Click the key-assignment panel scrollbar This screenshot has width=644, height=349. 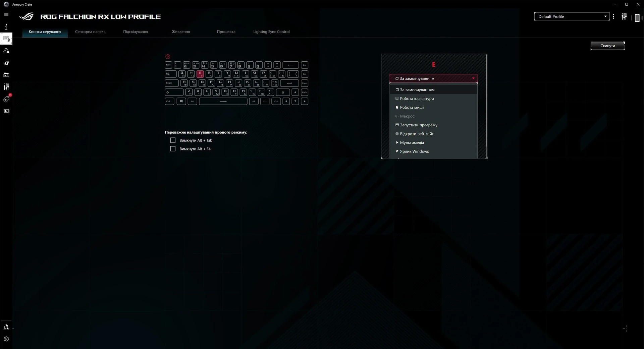[486, 101]
